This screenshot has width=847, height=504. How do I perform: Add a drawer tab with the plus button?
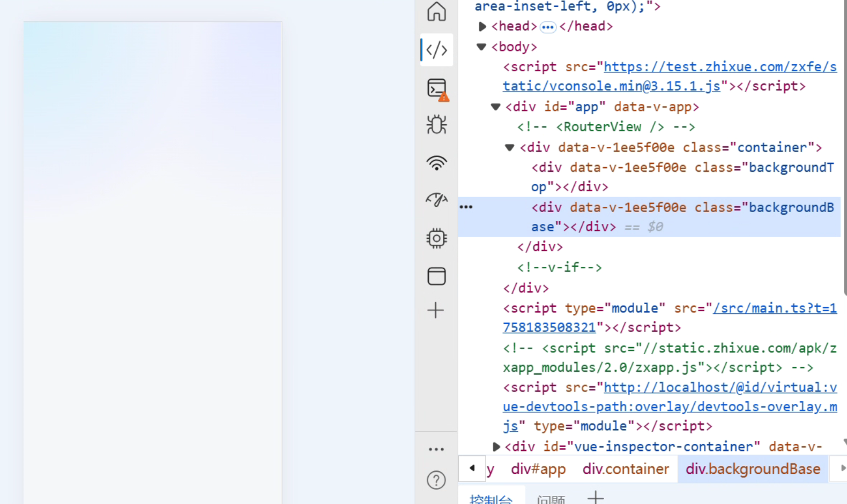pyautogui.click(x=596, y=498)
